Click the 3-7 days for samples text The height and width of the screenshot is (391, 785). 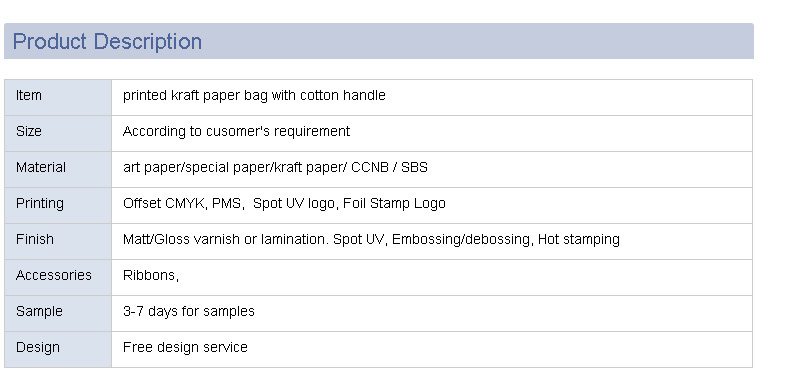coord(189,311)
